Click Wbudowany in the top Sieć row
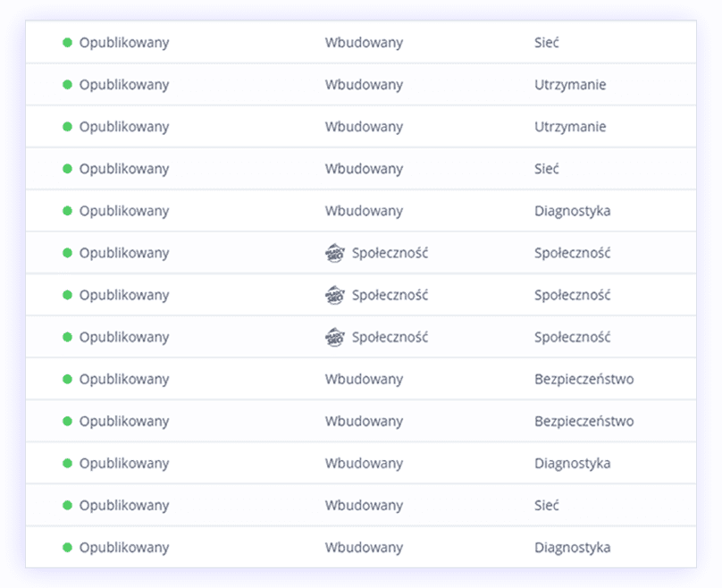 click(x=364, y=42)
